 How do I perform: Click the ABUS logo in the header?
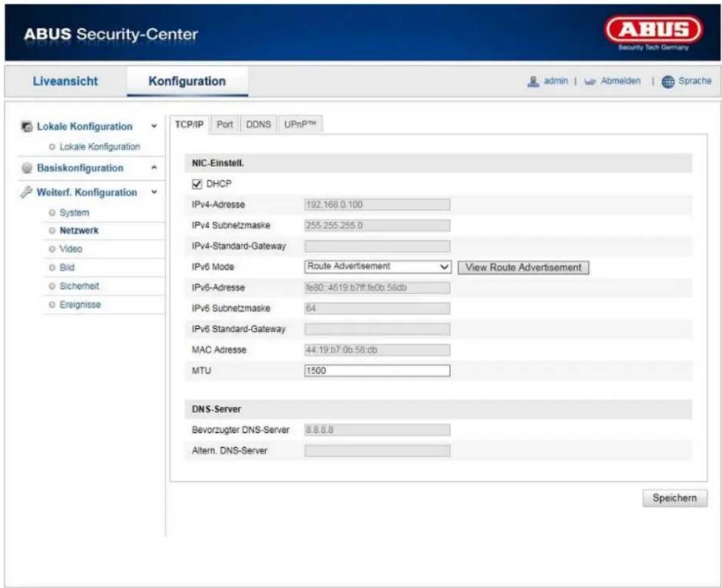tap(653, 33)
